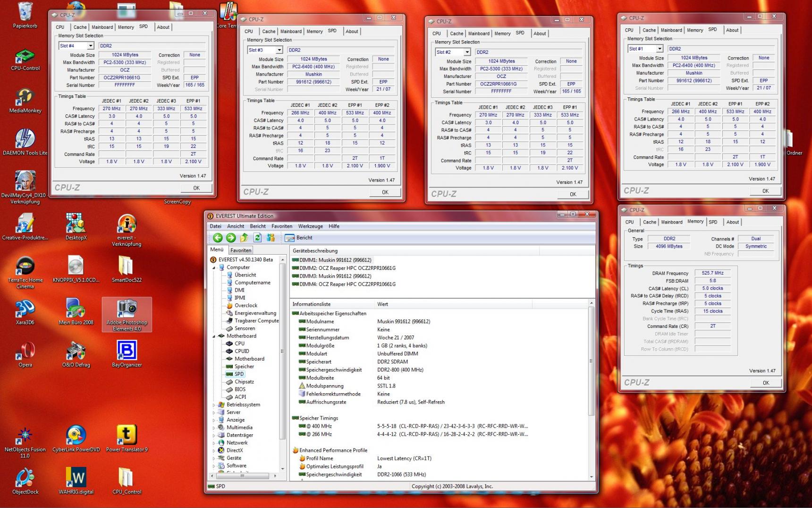This screenshot has height=508, width=812.
Task: Click the EVEREST tree horizontal scrollbar
Action: coord(244,476)
